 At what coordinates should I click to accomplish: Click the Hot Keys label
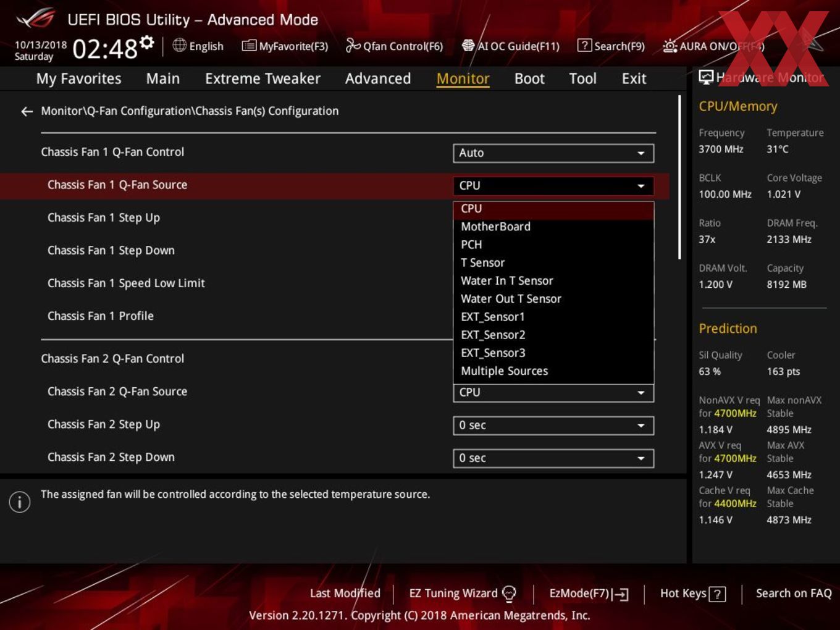[x=683, y=594]
